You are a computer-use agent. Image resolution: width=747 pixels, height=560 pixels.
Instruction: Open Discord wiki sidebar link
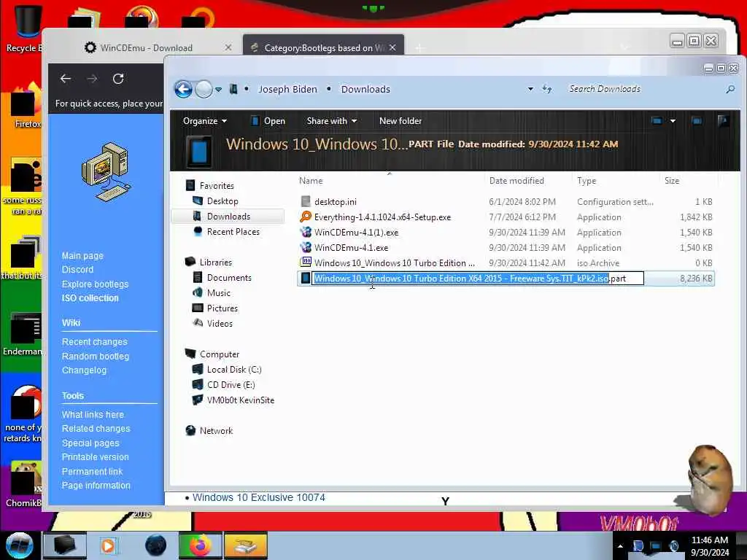tap(77, 270)
